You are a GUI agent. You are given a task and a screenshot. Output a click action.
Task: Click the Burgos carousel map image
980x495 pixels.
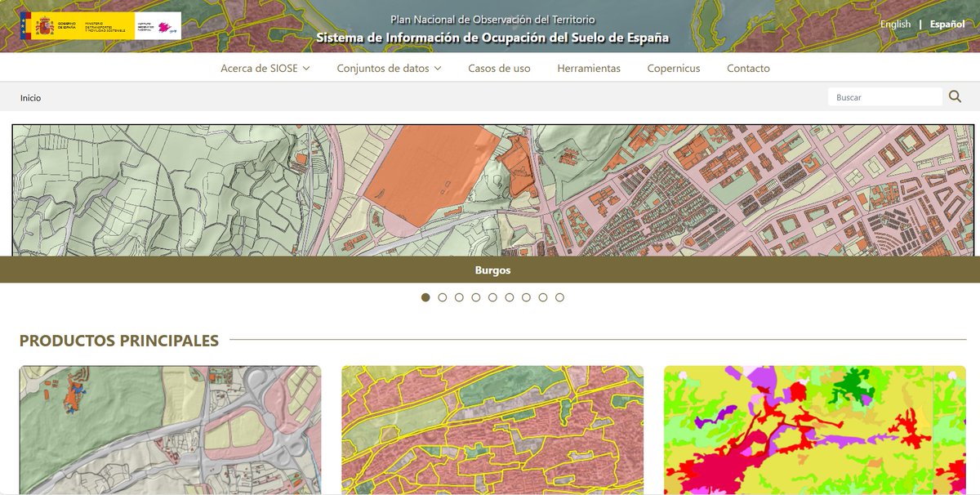(492, 190)
